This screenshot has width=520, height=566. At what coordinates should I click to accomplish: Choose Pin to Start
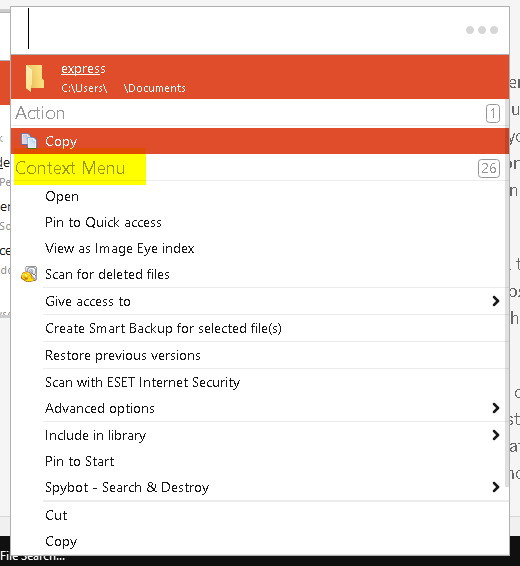click(79, 461)
